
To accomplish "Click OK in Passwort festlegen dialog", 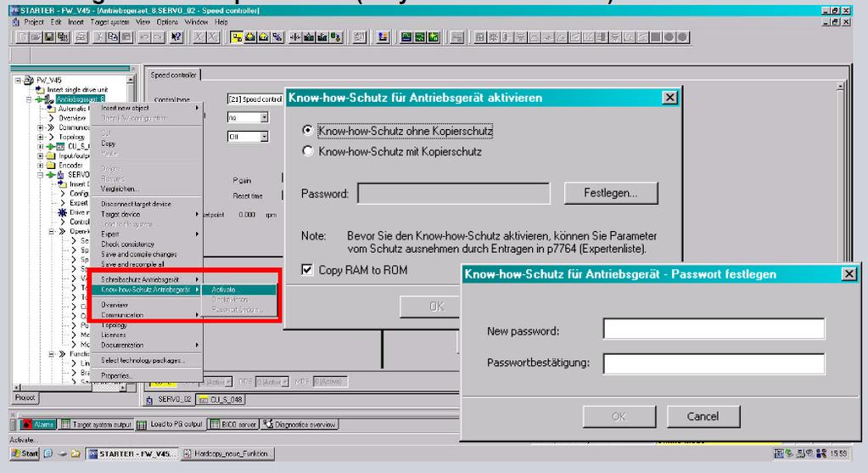I will 619,416.
